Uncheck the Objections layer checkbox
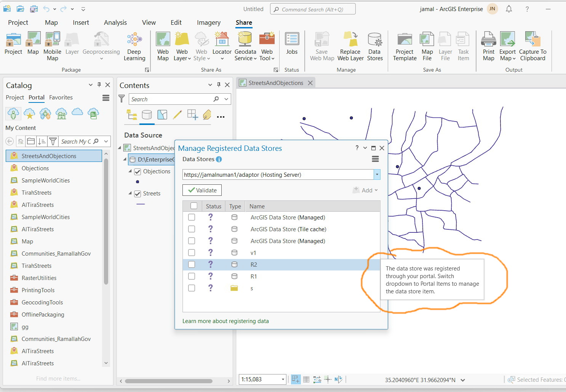The width and height of the screenshot is (566, 392). [138, 172]
